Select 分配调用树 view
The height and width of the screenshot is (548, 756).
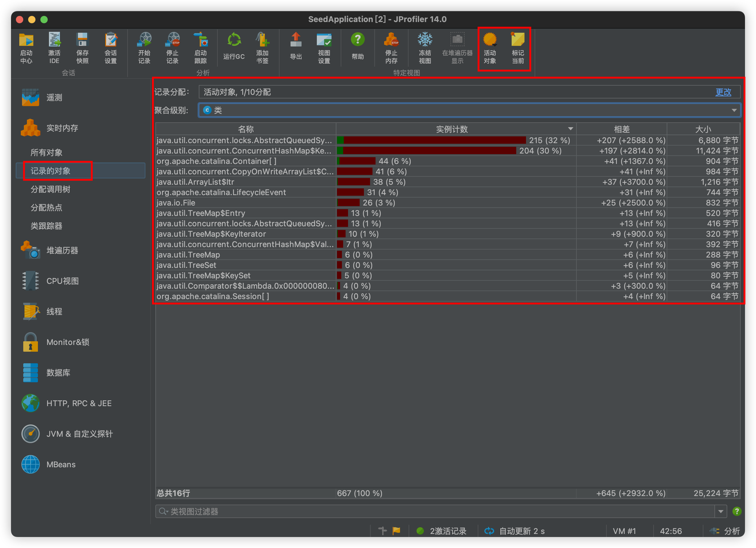[50, 189]
